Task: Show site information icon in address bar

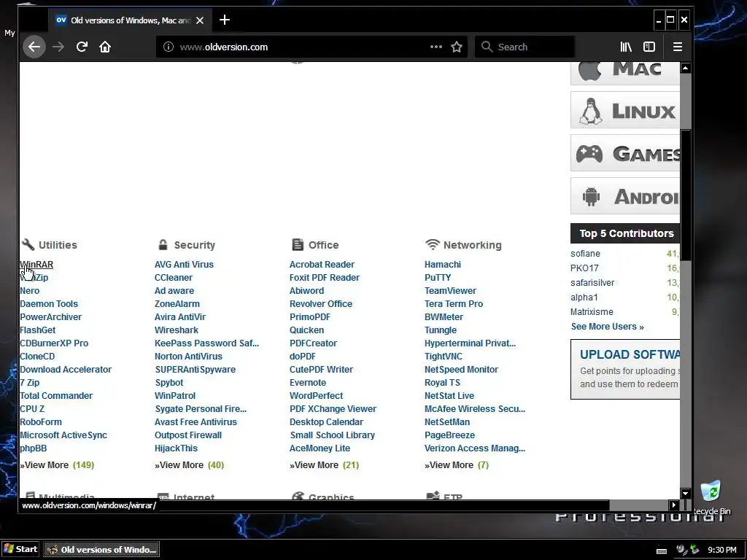Action: 169,47
